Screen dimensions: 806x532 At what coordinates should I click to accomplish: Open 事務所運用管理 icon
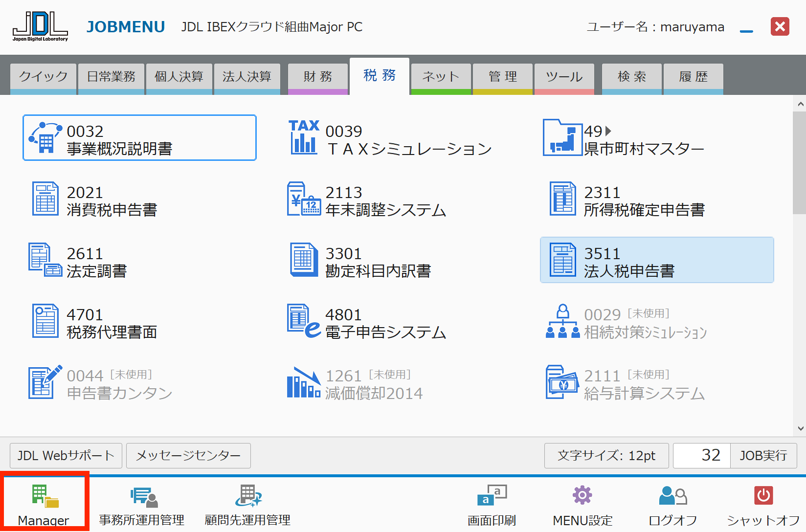(x=144, y=496)
